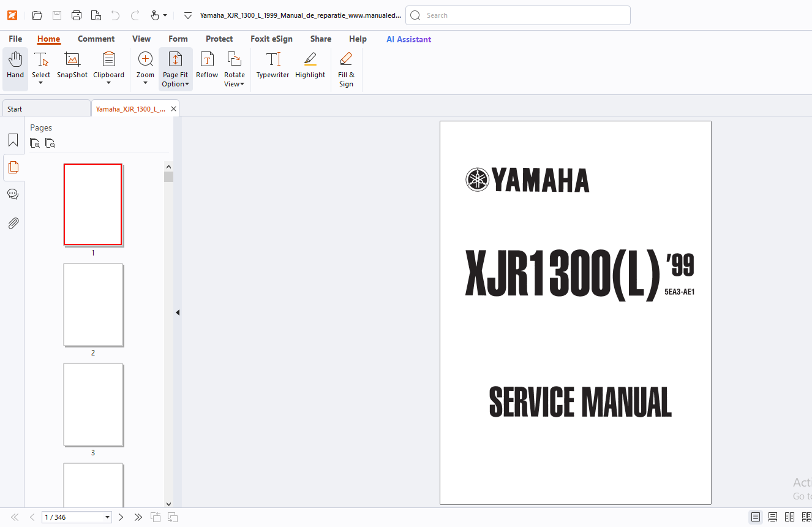The image size is (812, 527).
Task: Open the Help ribbon tab
Action: pyautogui.click(x=358, y=39)
